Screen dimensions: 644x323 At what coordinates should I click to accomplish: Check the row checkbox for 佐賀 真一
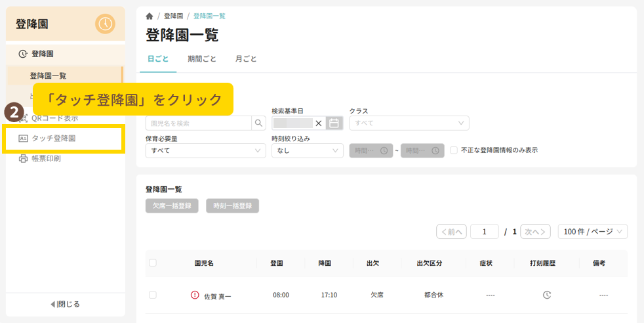153,295
